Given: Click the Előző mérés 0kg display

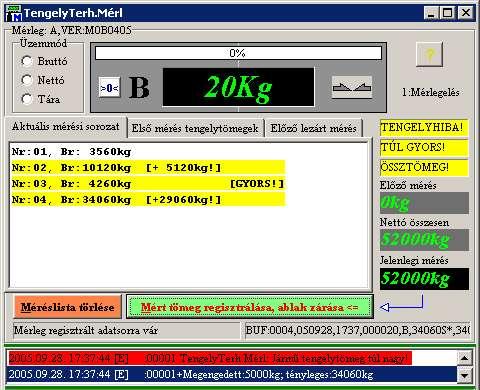Looking at the screenshot, I should 424,203.
